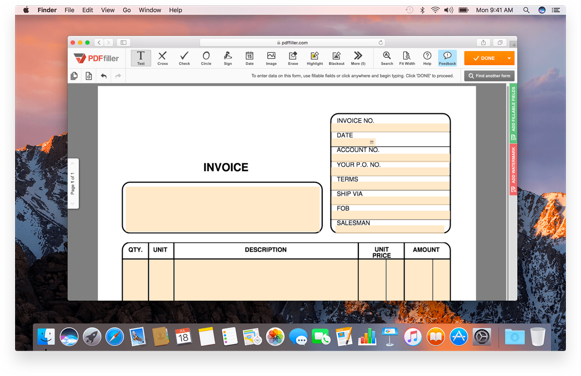The height and width of the screenshot is (376, 581).
Task: Open the Calendar app from the Dock
Action: point(183,337)
